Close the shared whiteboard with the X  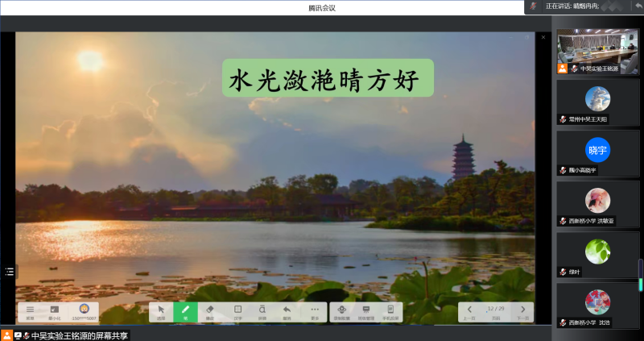[543, 37]
